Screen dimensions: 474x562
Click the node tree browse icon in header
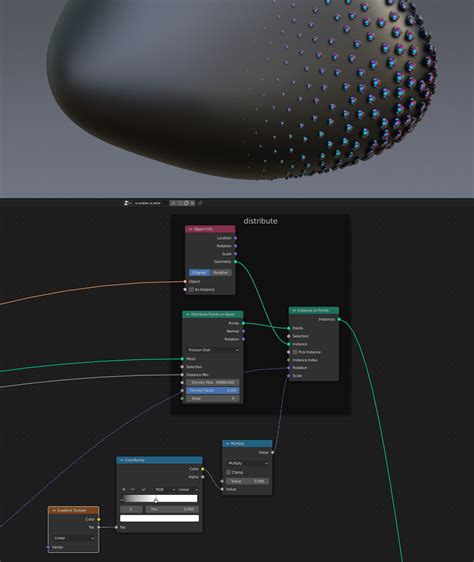pyautogui.click(x=126, y=203)
